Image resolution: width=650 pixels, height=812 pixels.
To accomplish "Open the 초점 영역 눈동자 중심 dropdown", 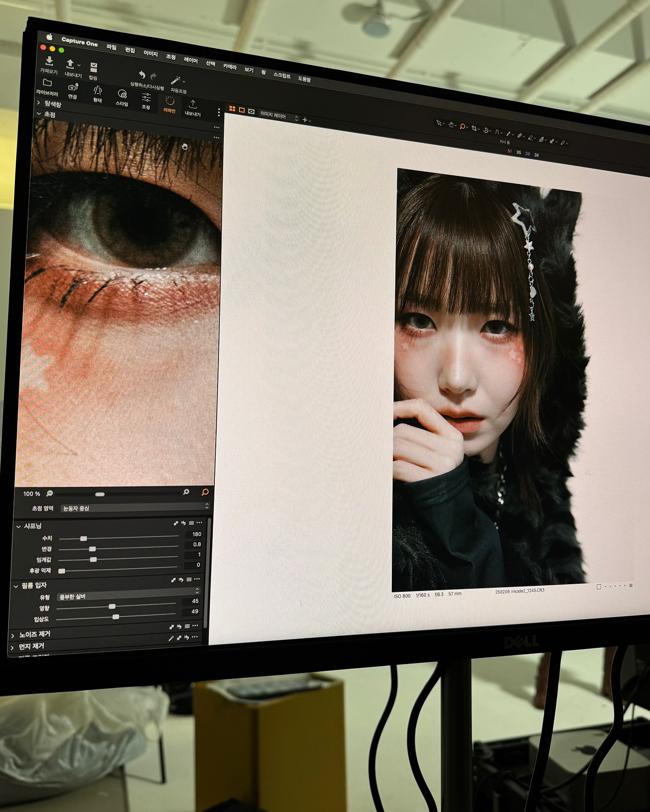I will [135, 507].
